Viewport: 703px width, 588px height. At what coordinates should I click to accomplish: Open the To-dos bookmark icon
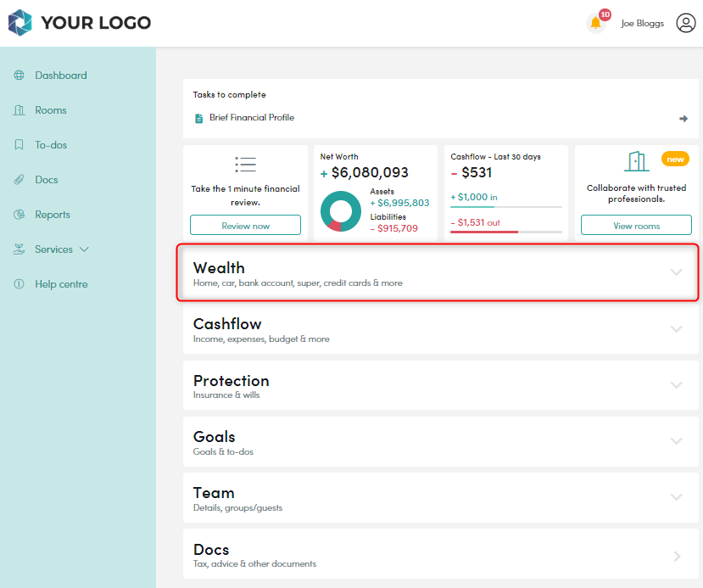point(20,144)
